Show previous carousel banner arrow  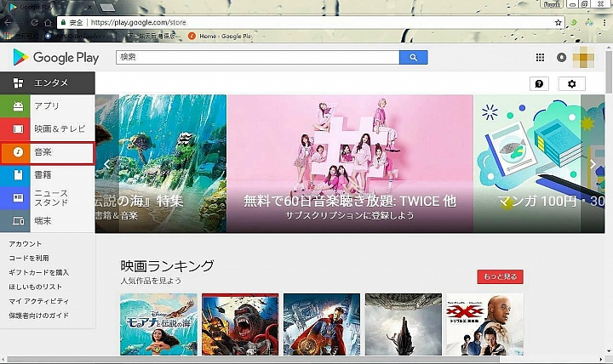tap(106, 164)
